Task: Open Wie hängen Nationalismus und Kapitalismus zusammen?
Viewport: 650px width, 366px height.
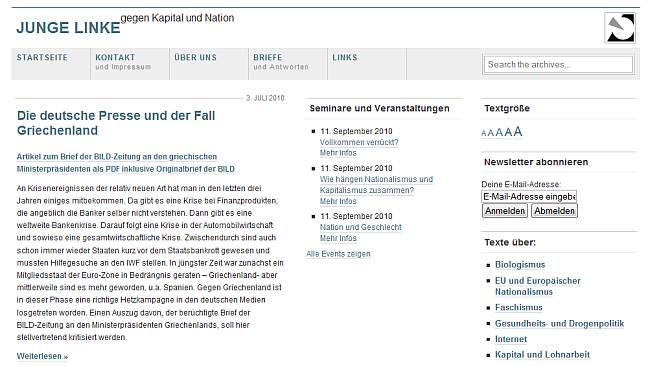Action: [x=376, y=185]
